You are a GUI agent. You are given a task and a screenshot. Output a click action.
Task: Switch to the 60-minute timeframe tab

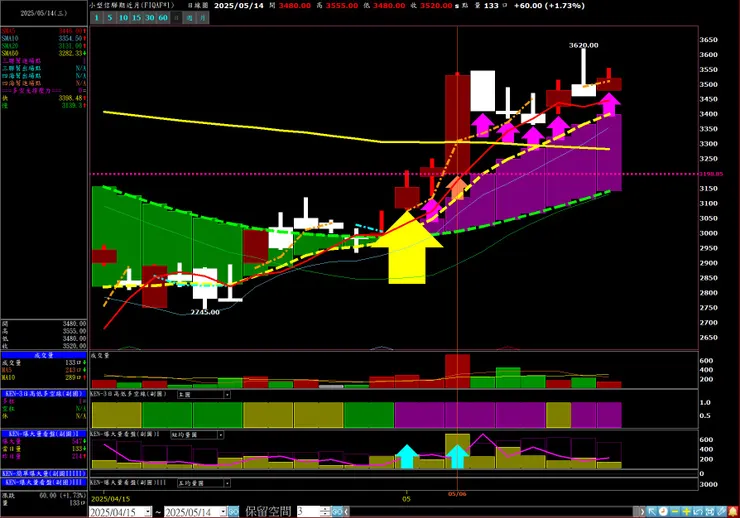coord(163,18)
